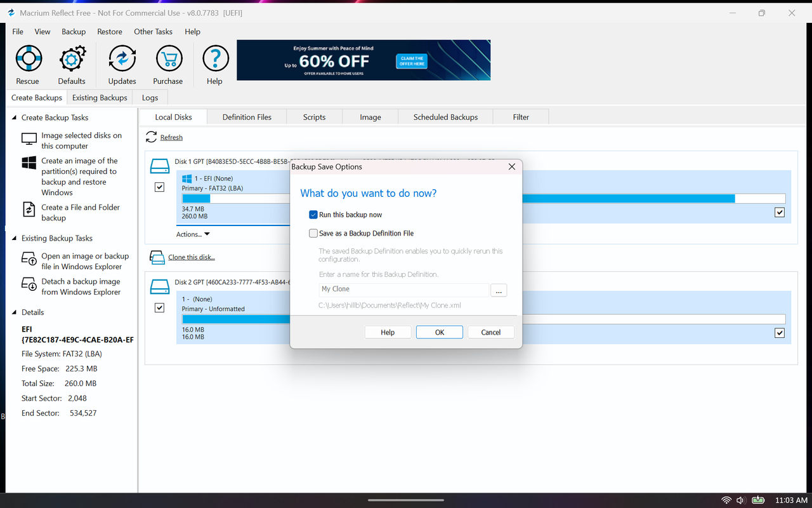Screen dimensions: 812x508
Task: Click Create a File and Folder backup
Action: pyautogui.click(x=81, y=213)
